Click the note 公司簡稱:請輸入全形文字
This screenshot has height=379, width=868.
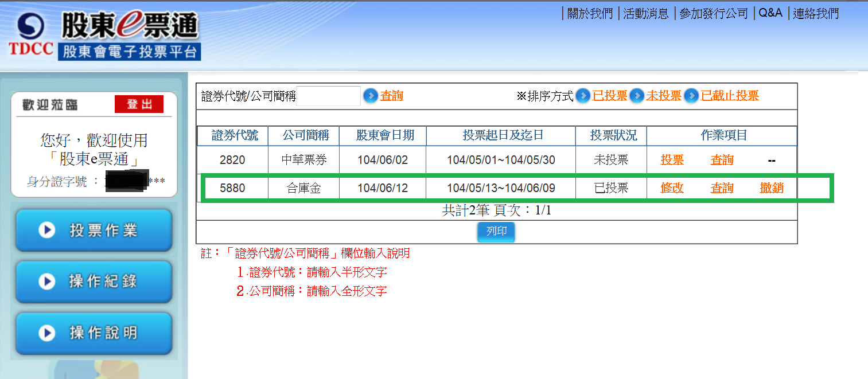[312, 291]
